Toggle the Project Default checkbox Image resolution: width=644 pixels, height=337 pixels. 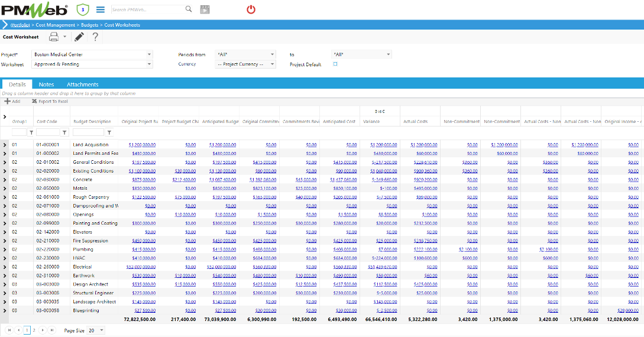335,64
